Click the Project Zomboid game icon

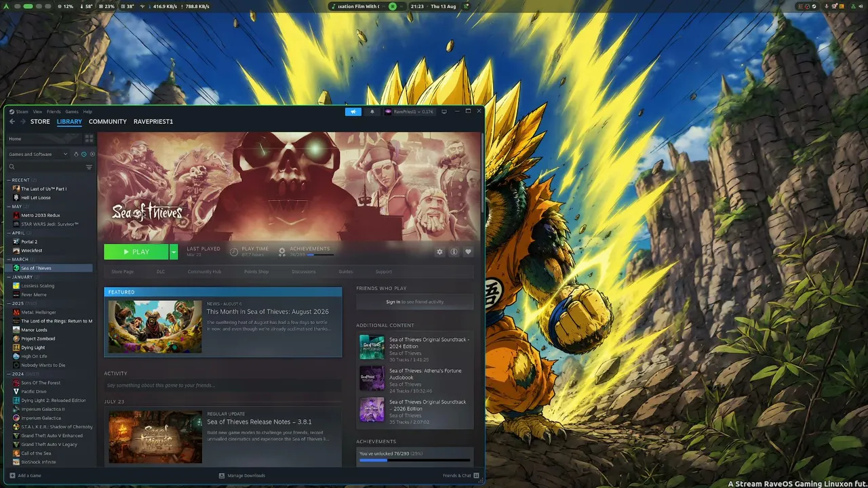click(x=16, y=339)
